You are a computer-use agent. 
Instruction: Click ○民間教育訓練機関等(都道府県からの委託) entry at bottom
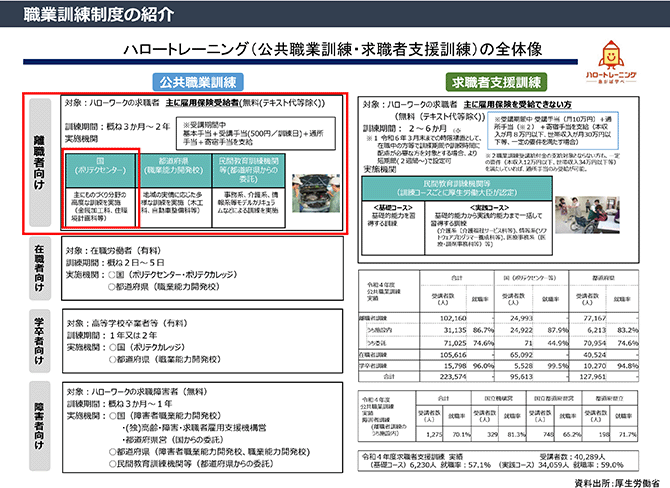tap(191, 463)
